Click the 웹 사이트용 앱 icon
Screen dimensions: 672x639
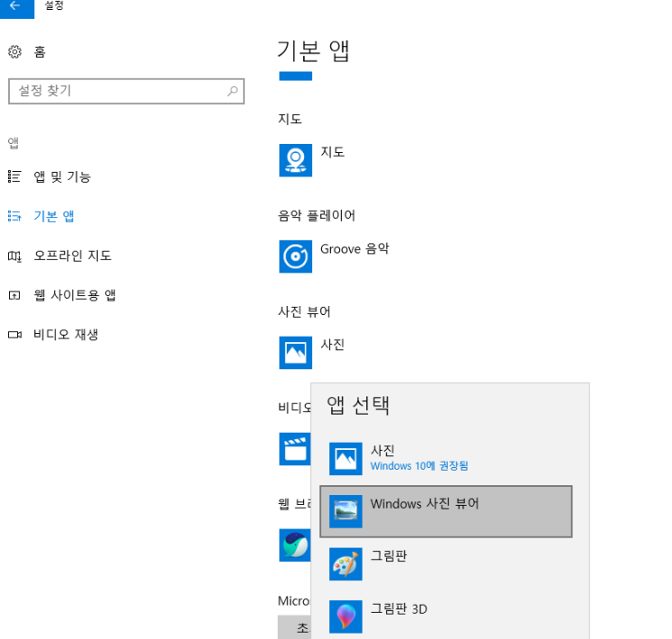[x=14, y=295]
